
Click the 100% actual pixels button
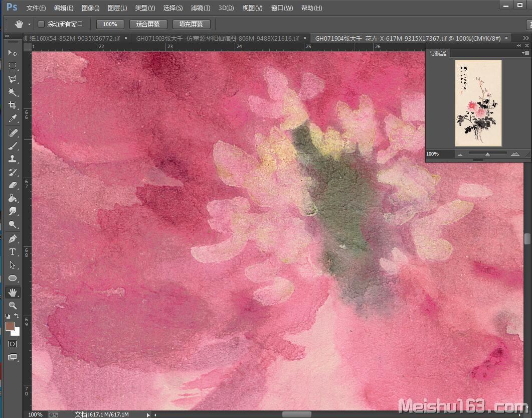110,24
